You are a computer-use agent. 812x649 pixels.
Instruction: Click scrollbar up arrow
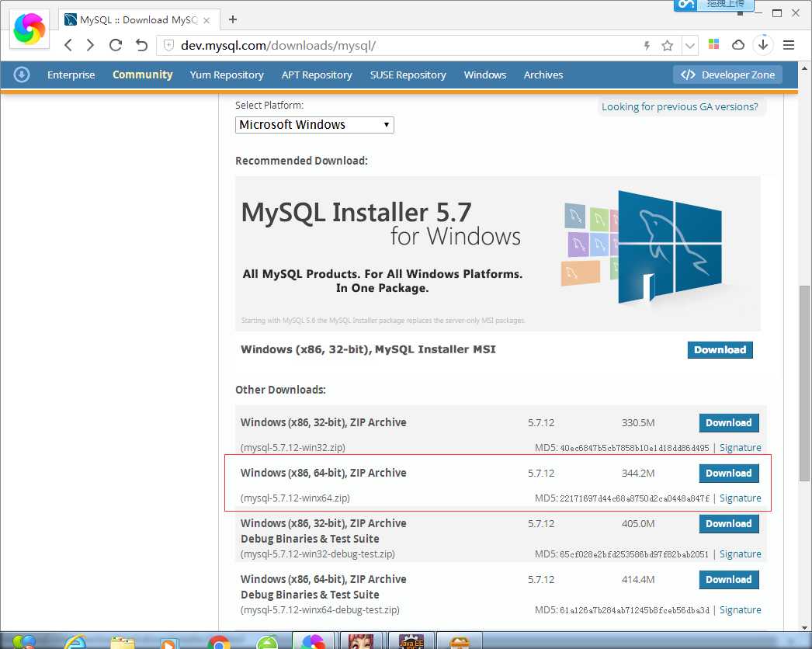click(x=804, y=68)
